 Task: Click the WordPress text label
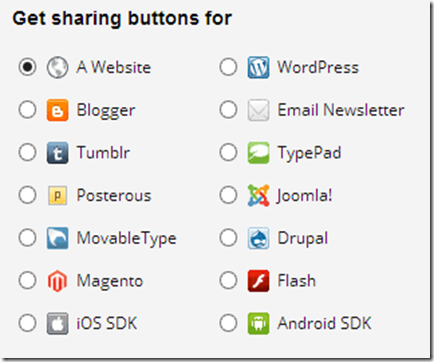click(318, 67)
